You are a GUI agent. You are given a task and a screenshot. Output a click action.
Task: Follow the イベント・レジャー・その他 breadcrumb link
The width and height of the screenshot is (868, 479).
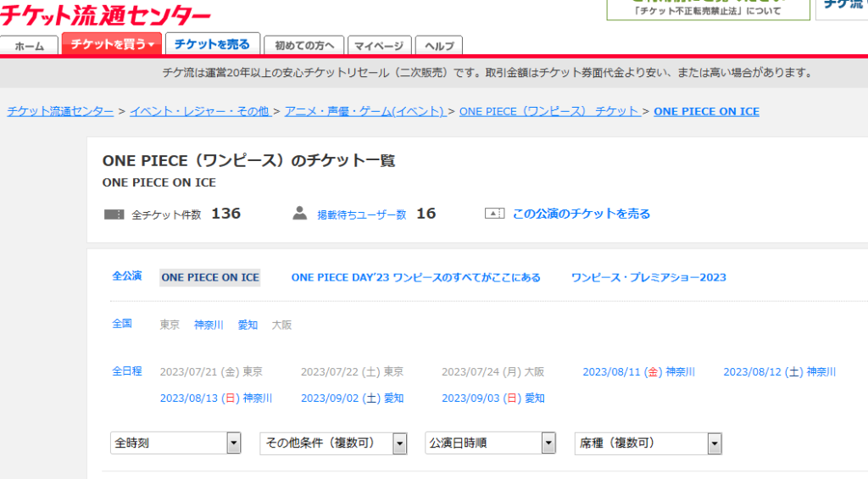click(200, 111)
